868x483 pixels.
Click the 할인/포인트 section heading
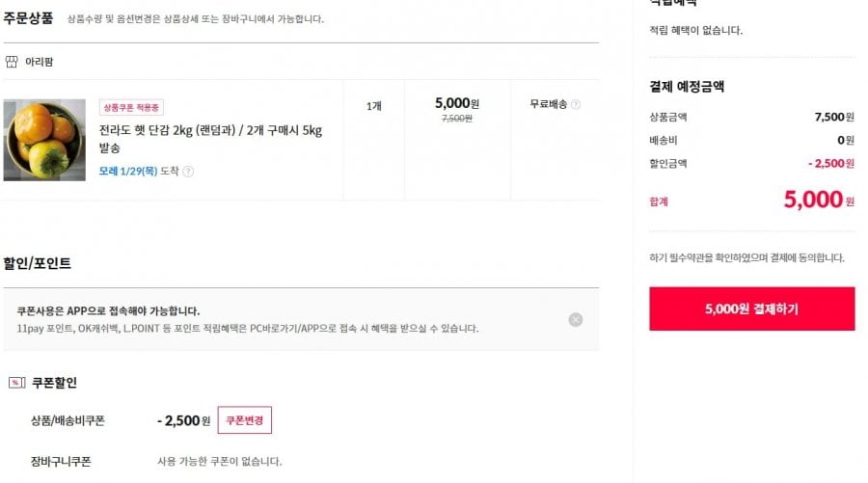coord(38,263)
